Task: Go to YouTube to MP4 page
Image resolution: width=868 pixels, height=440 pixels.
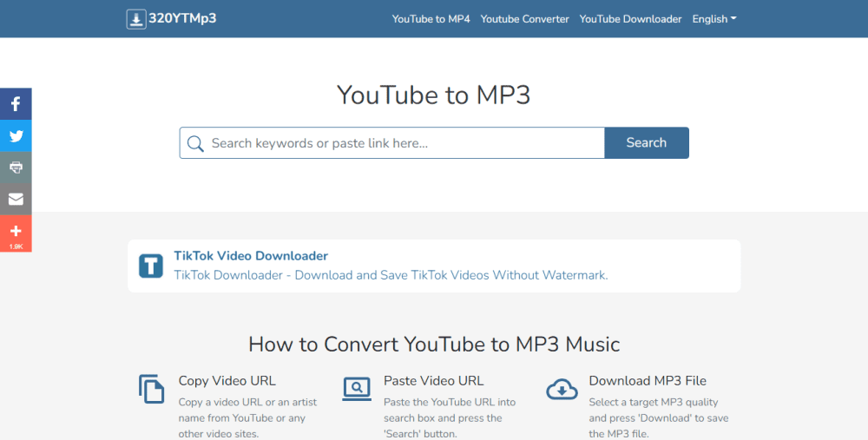Action: (431, 19)
